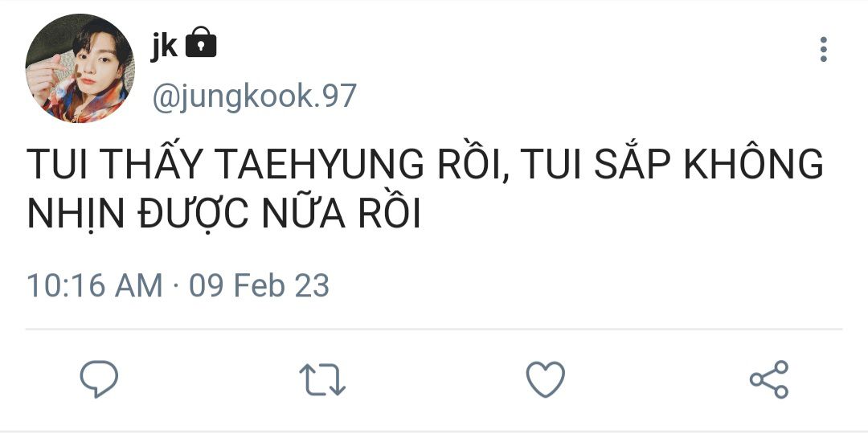This screenshot has width=868, height=438.
Task: Open the @jungkook.97 handle profile
Action: pos(254,96)
